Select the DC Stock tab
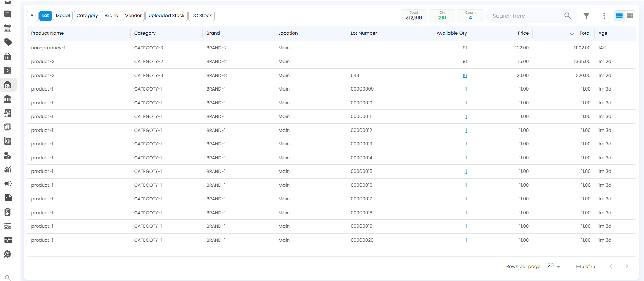 point(201,16)
